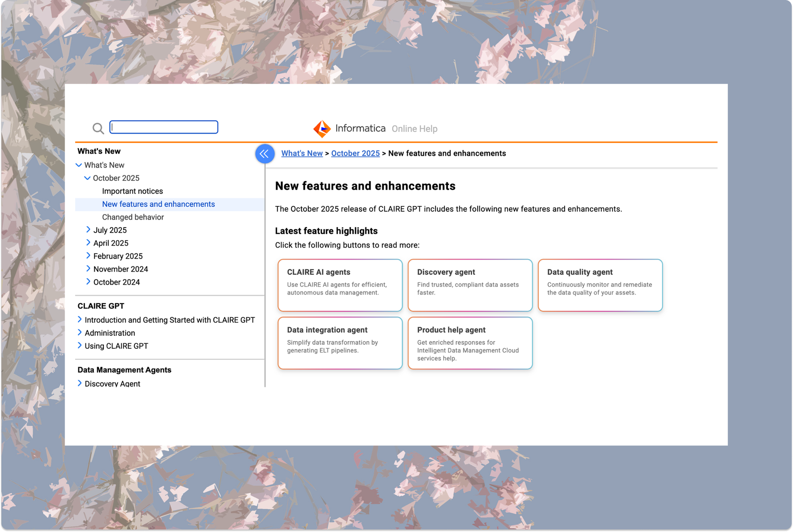Open the Discovery Agent topic
The width and height of the screenshot is (793, 532).
coord(112,384)
